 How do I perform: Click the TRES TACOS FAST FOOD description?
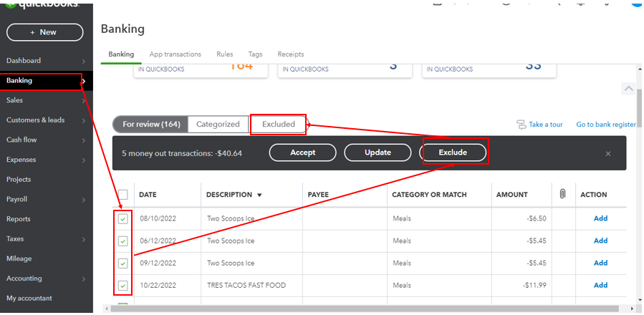point(246,285)
